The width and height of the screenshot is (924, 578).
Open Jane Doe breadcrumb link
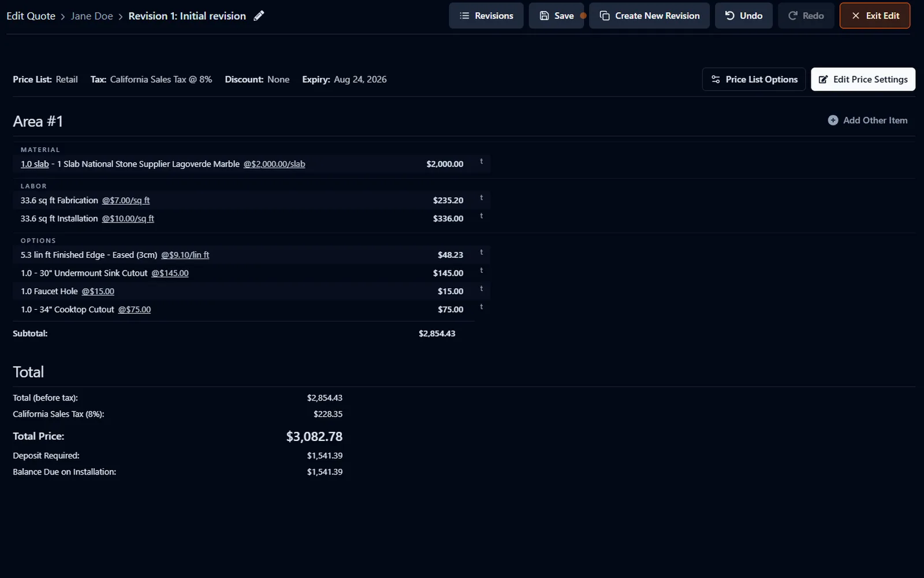pyautogui.click(x=92, y=16)
